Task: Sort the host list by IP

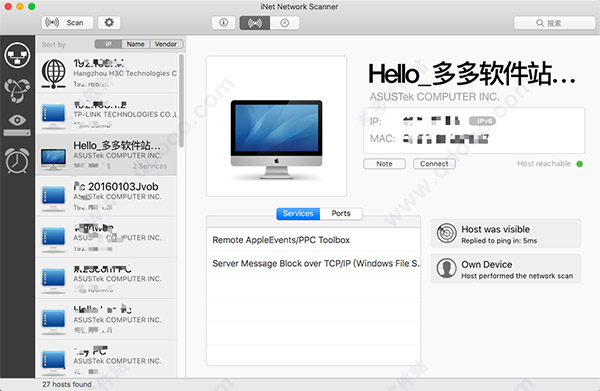Action: pyautogui.click(x=108, y=44)
